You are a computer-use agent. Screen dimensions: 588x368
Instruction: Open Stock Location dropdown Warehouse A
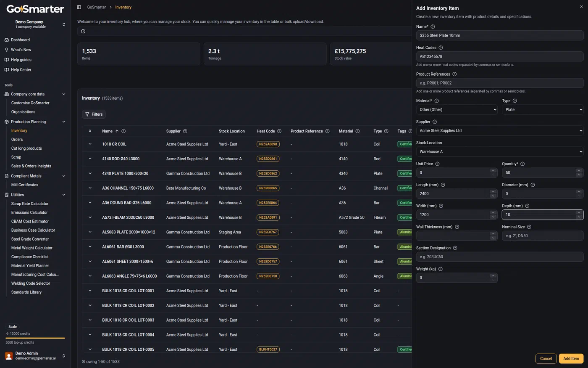click(500, 151)
